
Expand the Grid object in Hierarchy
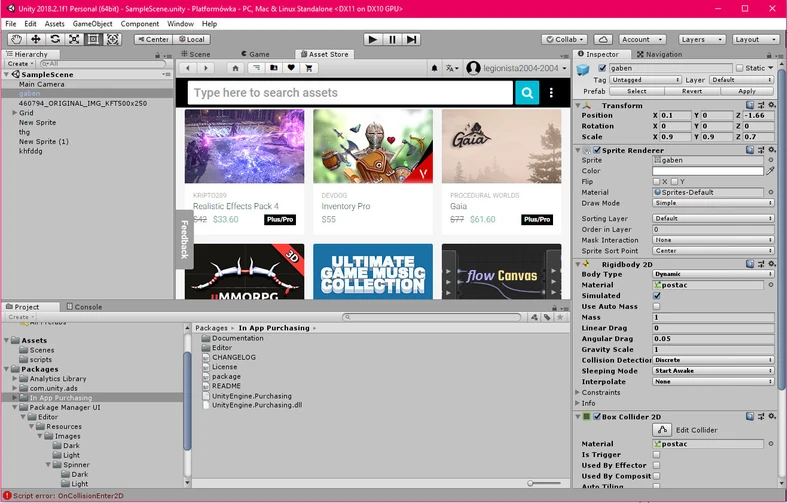(x=14, y=113)
